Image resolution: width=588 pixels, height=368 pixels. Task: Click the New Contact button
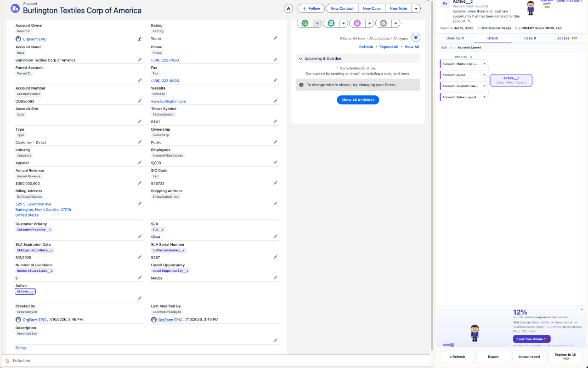(342, 8)
